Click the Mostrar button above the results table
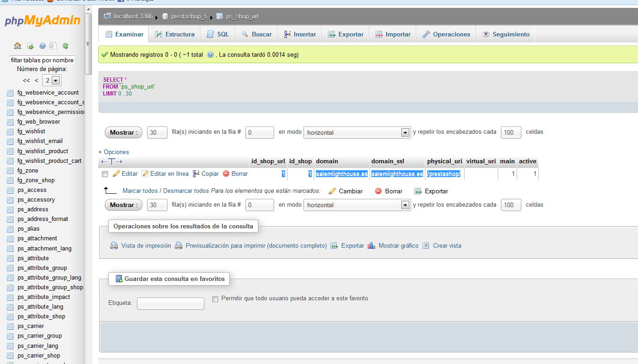 point(123,132)
